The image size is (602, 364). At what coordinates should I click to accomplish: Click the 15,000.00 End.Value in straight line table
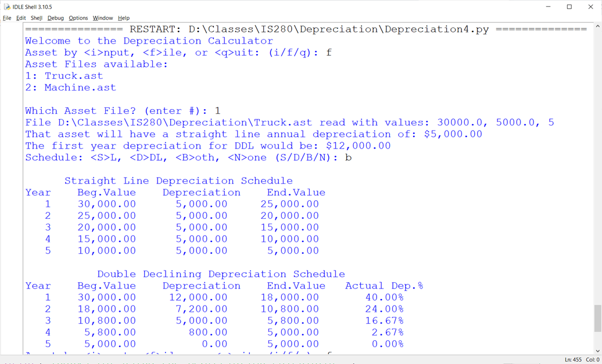coord(290,228)
